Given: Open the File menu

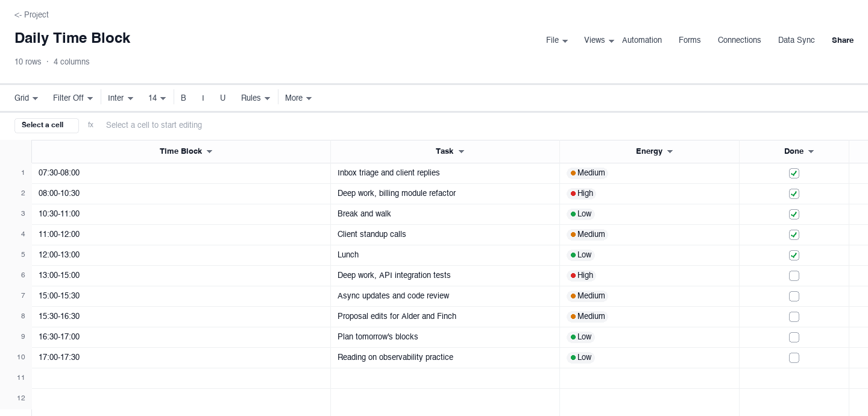Looking at the screenshot, I should click(557, 40).
